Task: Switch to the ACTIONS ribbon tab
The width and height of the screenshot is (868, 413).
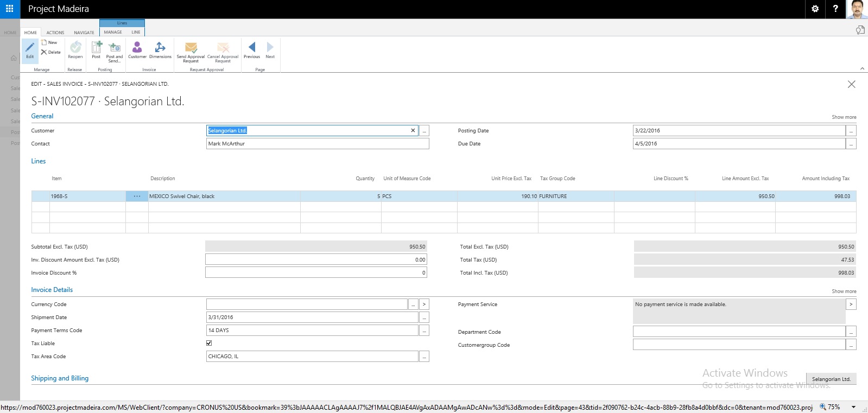Action: [x=55, y=33]
